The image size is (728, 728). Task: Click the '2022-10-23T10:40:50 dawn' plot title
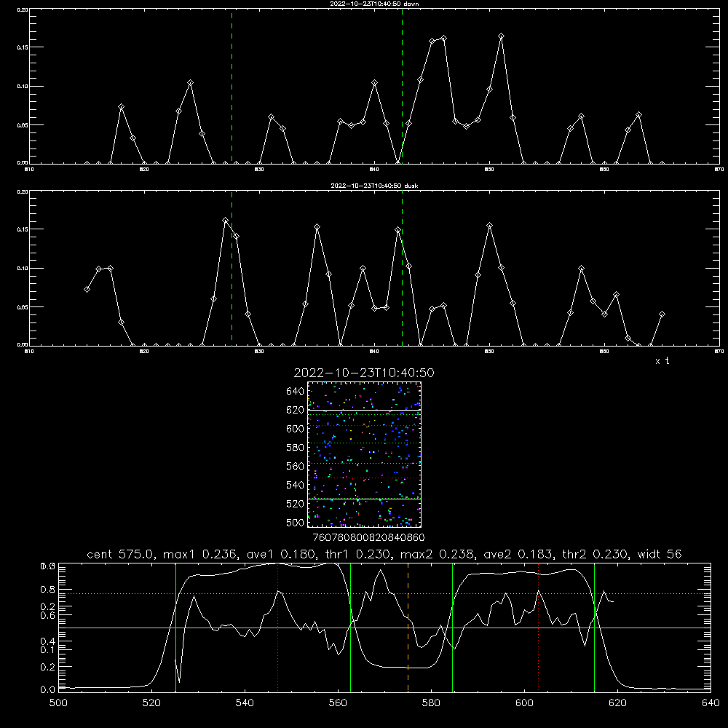374,4
